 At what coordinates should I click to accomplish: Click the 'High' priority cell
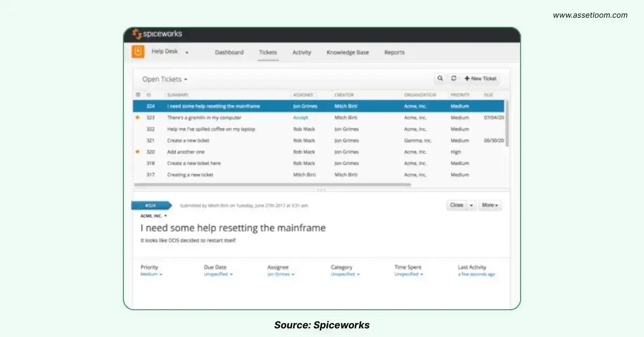[x=456, y=152]
